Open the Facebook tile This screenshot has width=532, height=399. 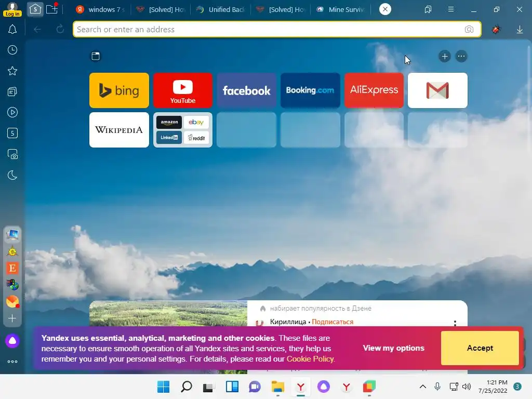[x=247, y=90]
